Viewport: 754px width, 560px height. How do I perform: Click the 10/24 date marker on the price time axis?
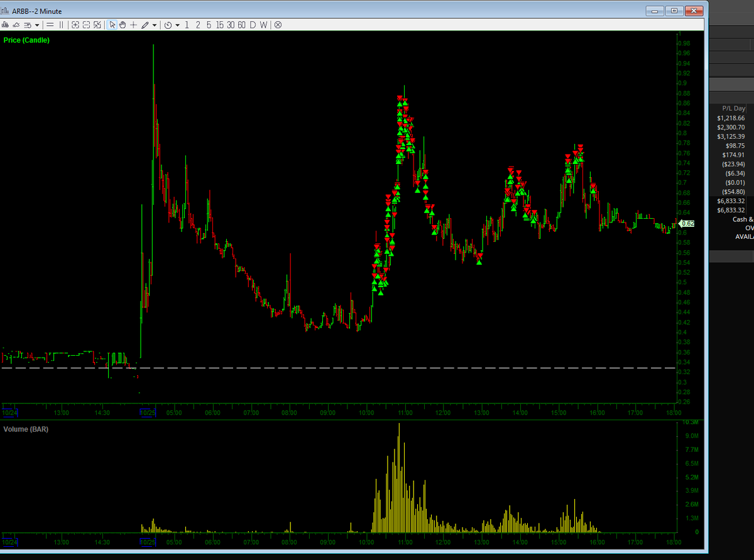9,413
